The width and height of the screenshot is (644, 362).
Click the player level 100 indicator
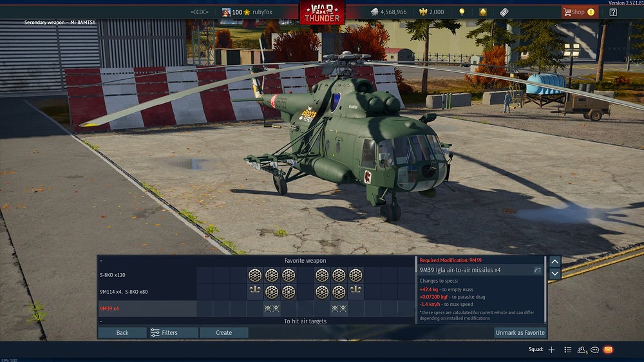(x=237, y=12)
